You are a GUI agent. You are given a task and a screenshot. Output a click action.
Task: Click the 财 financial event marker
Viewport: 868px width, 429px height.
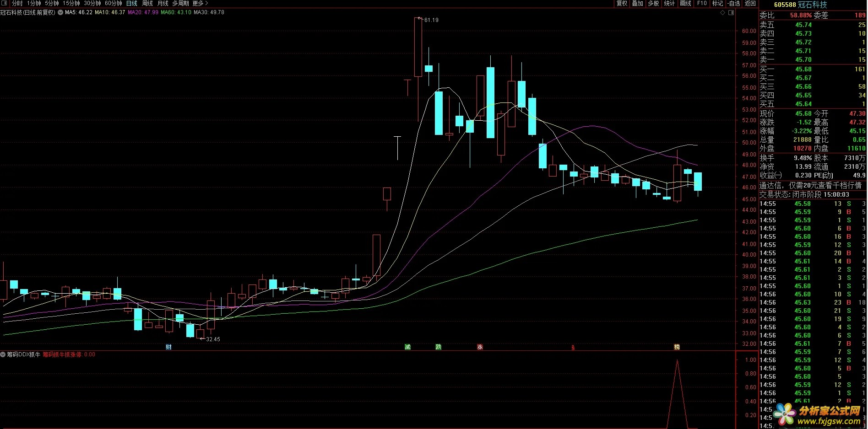[168, 347]
